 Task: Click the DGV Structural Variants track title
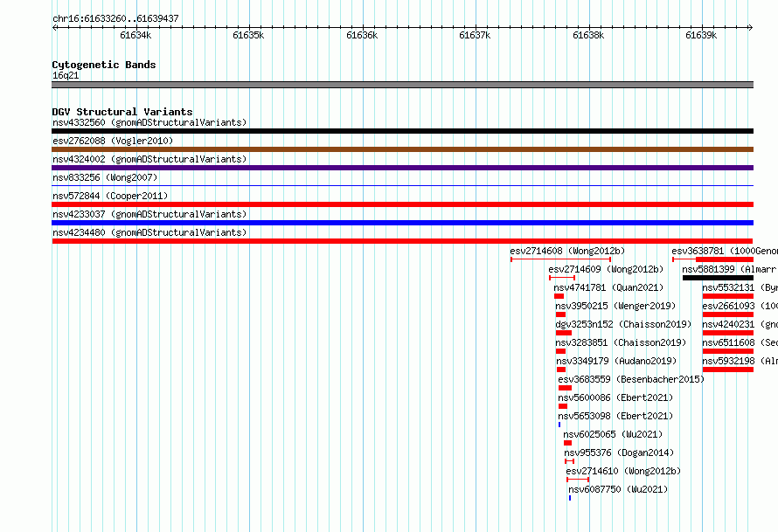[x=122, y=112]
